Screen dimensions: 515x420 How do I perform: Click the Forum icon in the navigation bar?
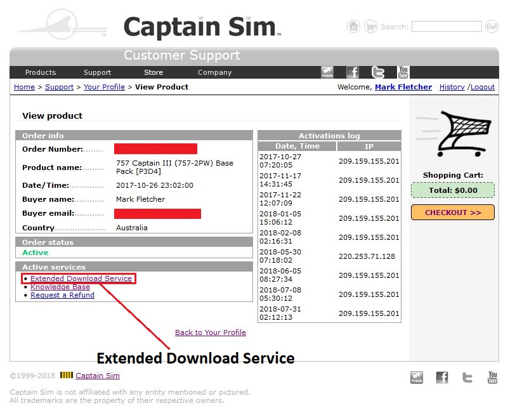tap(327, 72)
